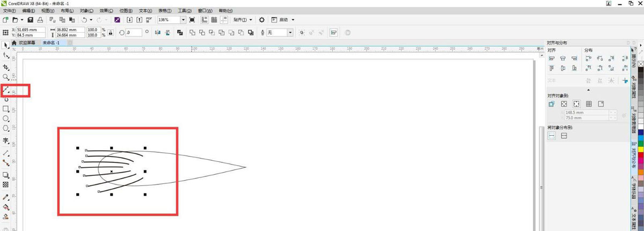Image resolution: width=644 pixels, height=231 pixels.
Task: Open the zoom level 136% dropdown
Action: [x=184, y=20]
